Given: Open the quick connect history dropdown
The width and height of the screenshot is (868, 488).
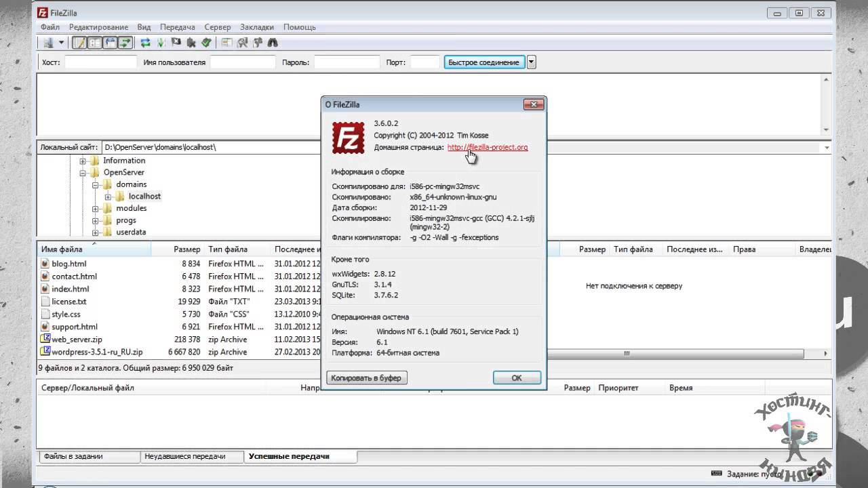Looking at the screenshot, I should (x=532, y=62).
